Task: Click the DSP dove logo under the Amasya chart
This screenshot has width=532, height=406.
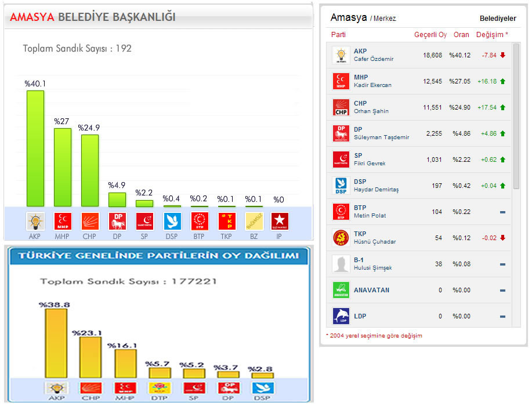Action: (172, 222)
